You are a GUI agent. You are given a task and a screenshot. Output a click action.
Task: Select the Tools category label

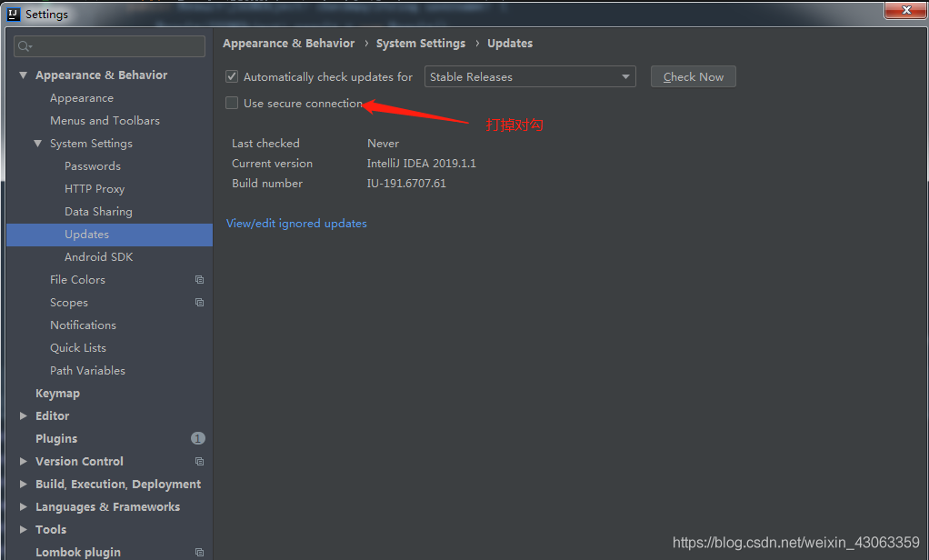pyautogui.click(x=51, y=530)
